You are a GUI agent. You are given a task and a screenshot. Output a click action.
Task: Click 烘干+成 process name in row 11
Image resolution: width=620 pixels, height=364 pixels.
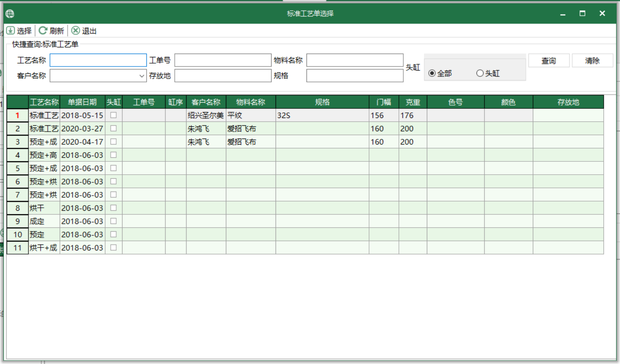pyautogui.click(x=44, y=248)
